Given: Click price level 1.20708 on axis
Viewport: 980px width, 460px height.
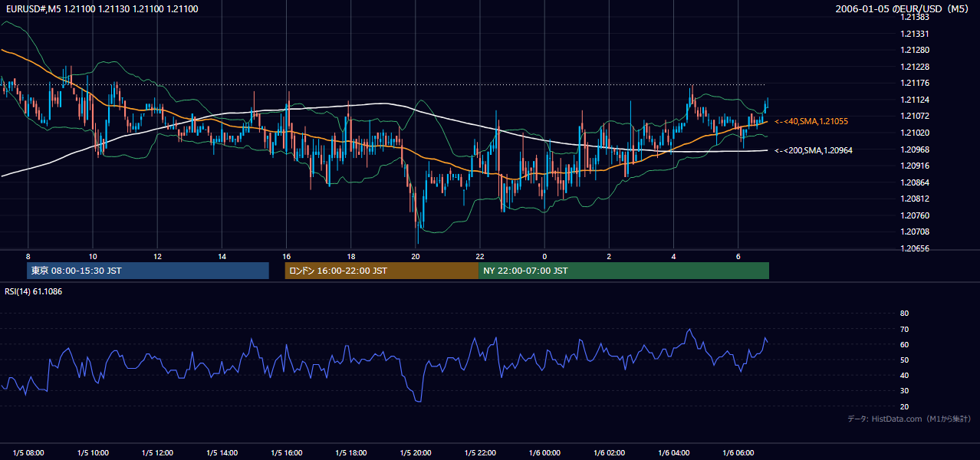Looking at the screenshot, I should [x=914, y=232].
